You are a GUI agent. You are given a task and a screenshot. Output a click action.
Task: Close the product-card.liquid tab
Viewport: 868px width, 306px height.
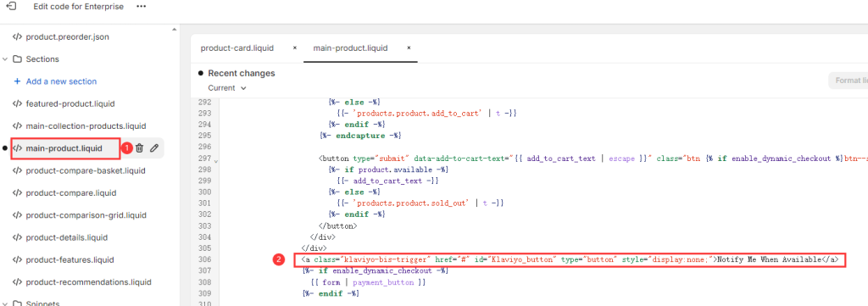click(x=294, y=48)
